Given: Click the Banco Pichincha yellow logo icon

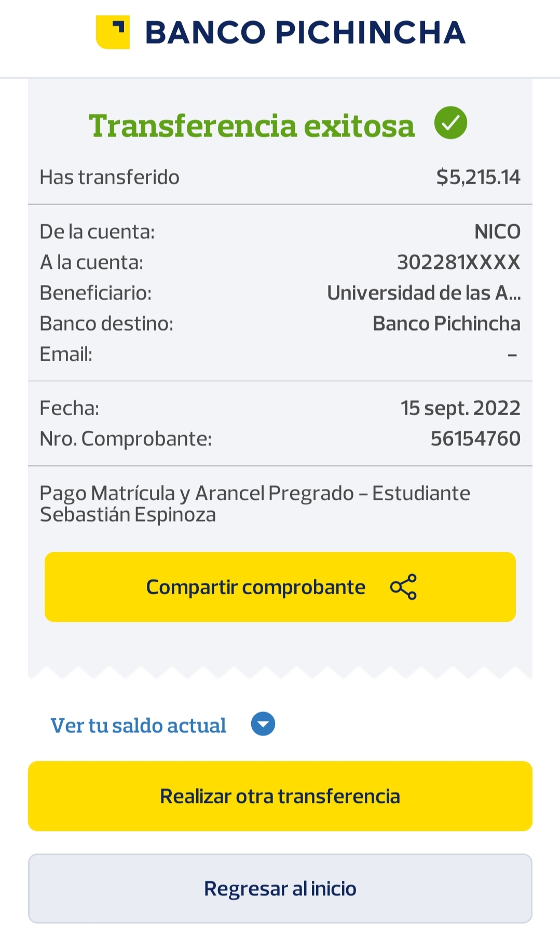Looking at the screenshot, I should pyautogui.click(x=113, y=32).
